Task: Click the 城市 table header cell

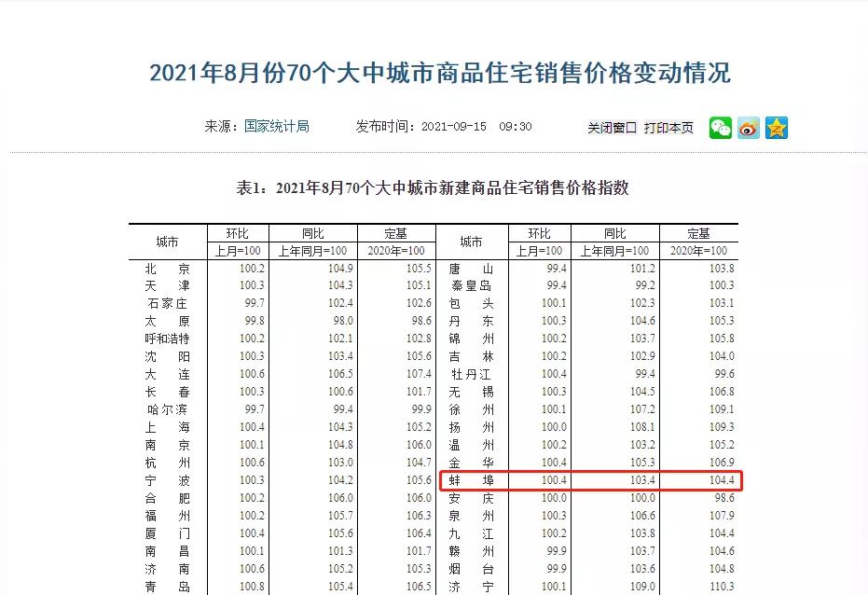Action: (165, 240)
